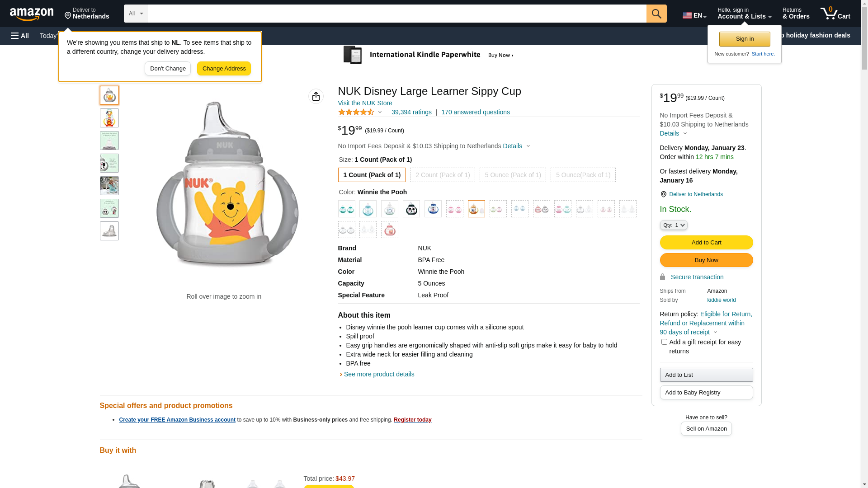
Task: Open the Returns & Orders menu item
Action: (x=796, y=14)
